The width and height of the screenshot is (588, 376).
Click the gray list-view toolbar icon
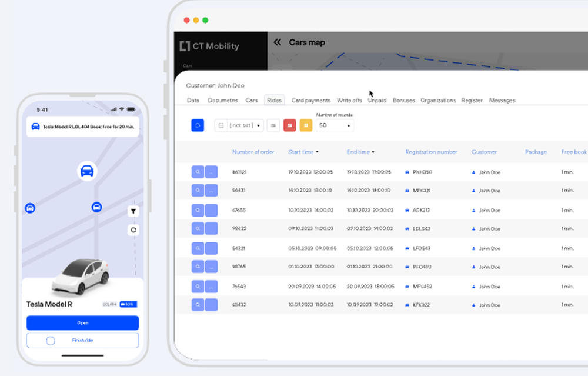[x=273, y=125]
